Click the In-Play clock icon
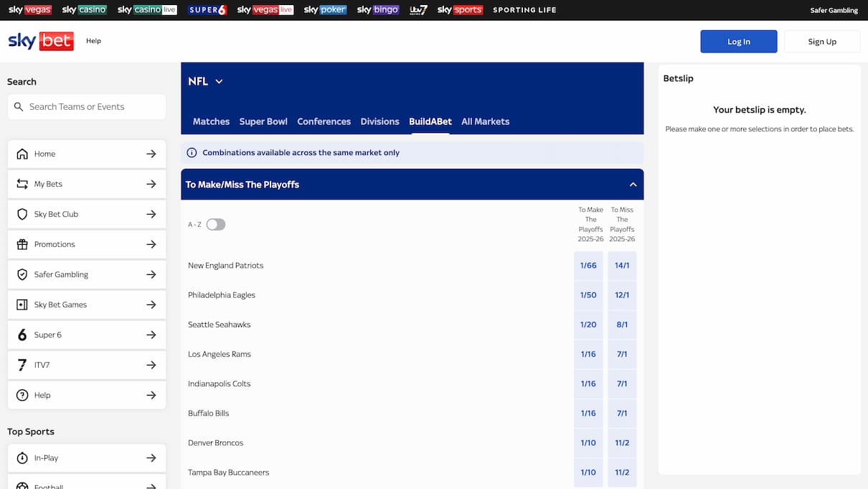The image size is (868, 489). (x=24, y=457)
